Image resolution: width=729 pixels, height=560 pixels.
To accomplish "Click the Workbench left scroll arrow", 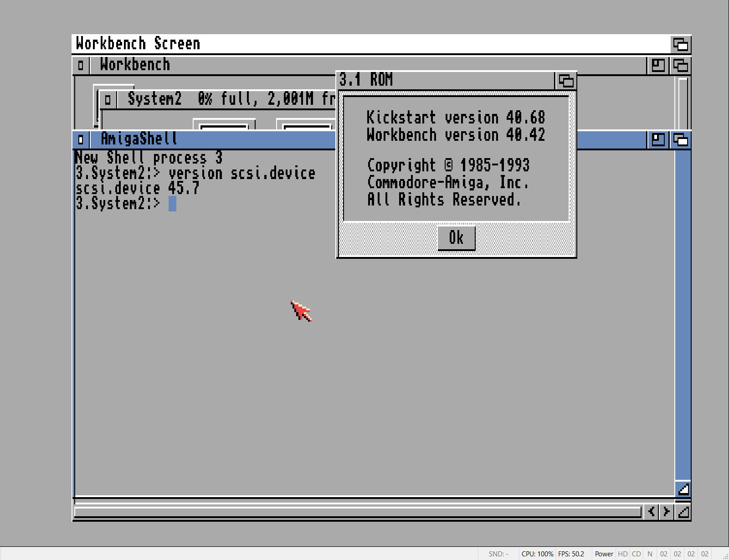I will click(652, 512).
